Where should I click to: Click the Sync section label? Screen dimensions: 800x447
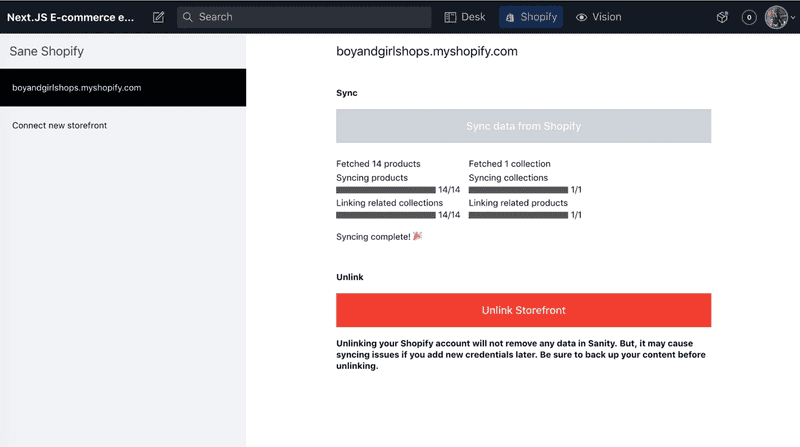pyautogui.click(x=347, y=93)
